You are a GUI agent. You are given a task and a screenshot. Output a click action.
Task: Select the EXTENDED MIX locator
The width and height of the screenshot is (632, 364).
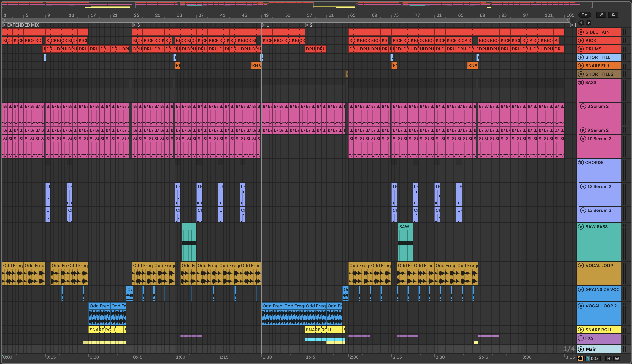click(x=23, y=25)
